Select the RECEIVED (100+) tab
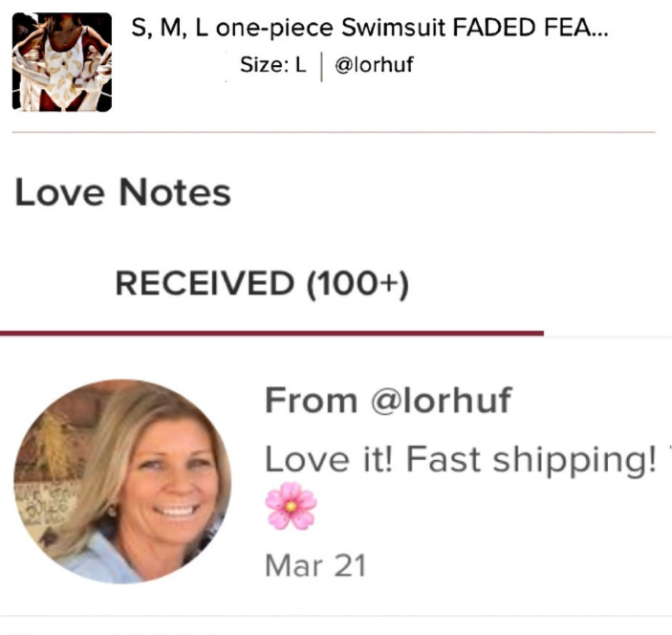 (x=261, y=283)
